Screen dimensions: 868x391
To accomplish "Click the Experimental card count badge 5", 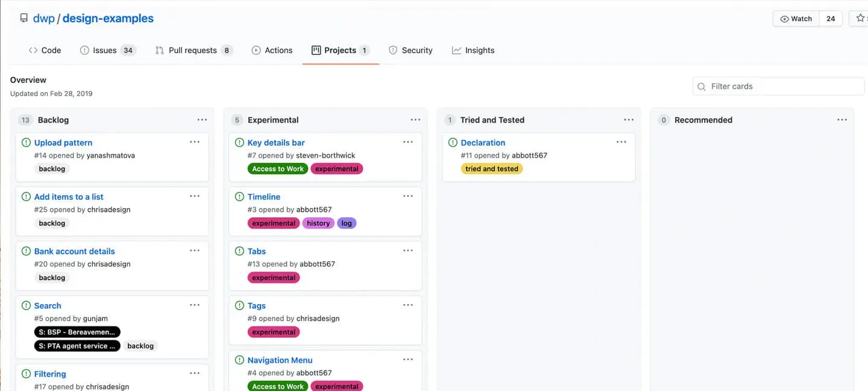I will 237,120.
